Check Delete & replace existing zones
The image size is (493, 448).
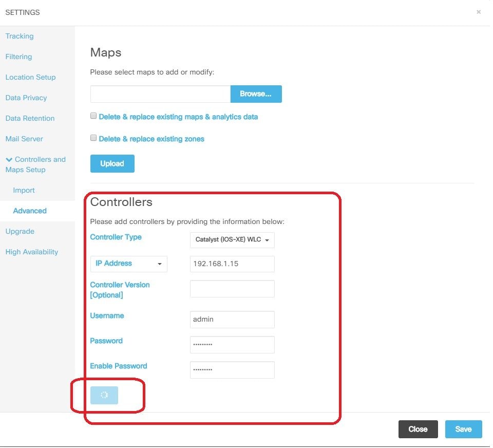[93, 138]
